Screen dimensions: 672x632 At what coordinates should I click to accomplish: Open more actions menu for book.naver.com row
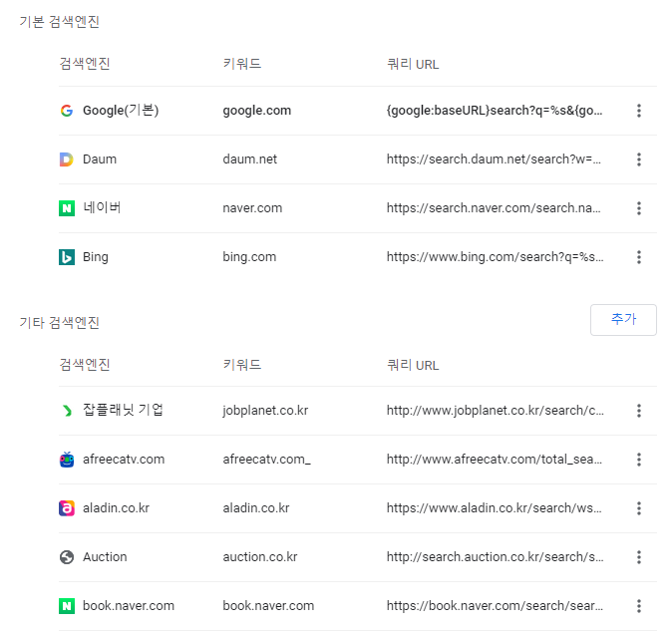click(638, 606)
